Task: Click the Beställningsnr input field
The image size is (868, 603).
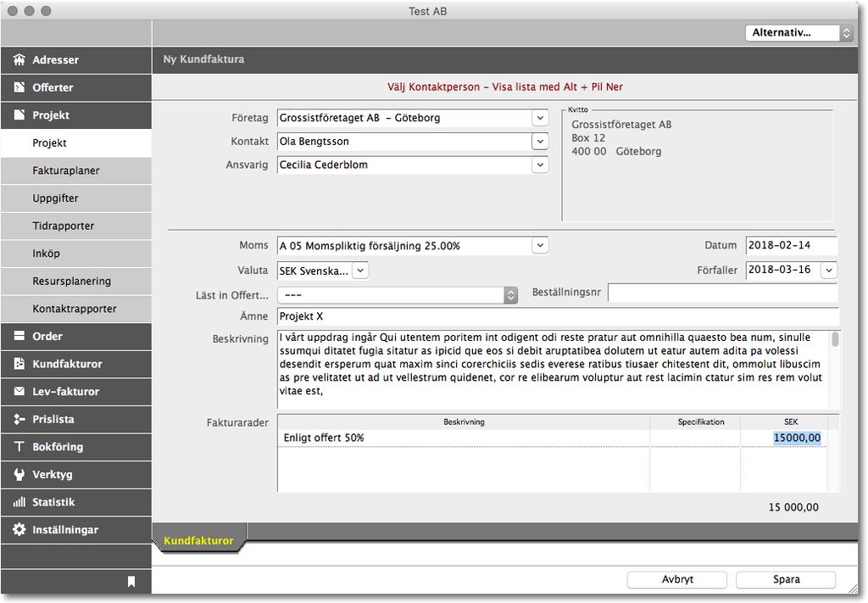Action: tap(723, 293)
